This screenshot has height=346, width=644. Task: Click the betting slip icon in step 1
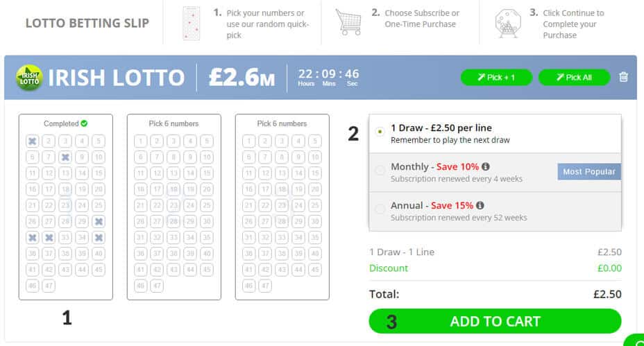pyautogui.click(x=191, y=23)
